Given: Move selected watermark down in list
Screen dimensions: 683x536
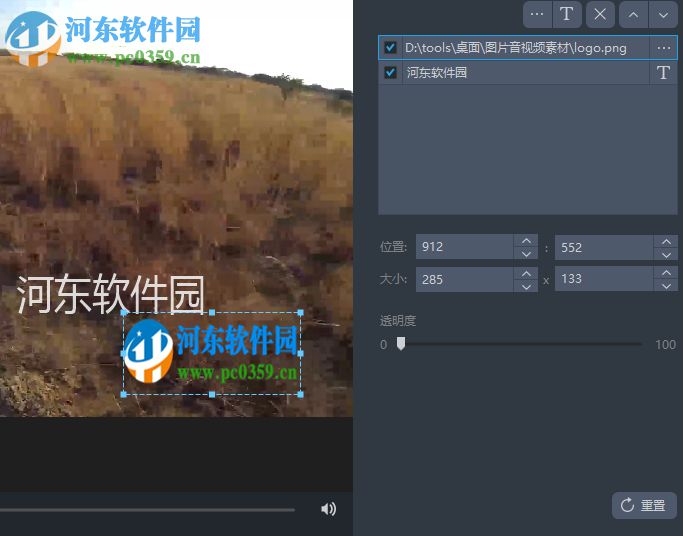Looking at the screenshot, I should pyautogui.click(x=663, y=14).
